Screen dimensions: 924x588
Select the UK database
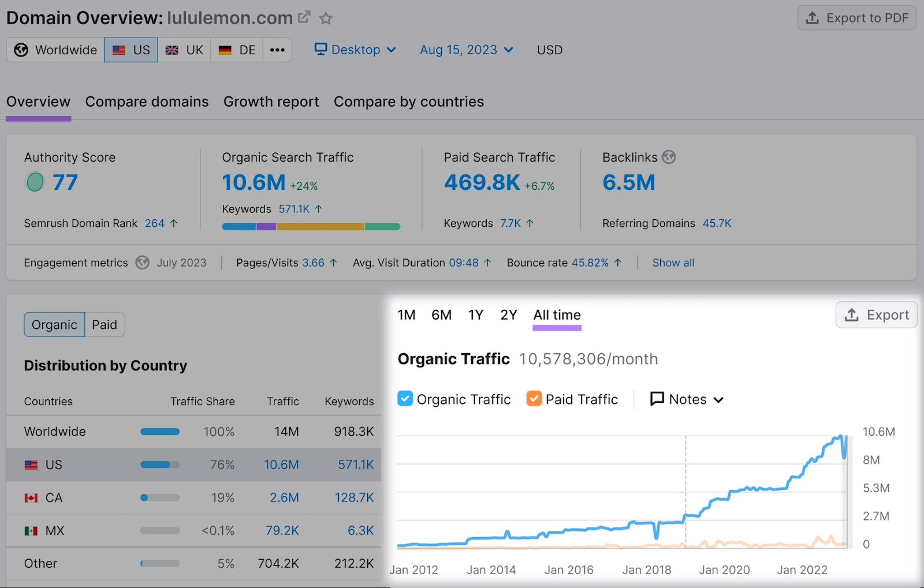click(184, 50)
